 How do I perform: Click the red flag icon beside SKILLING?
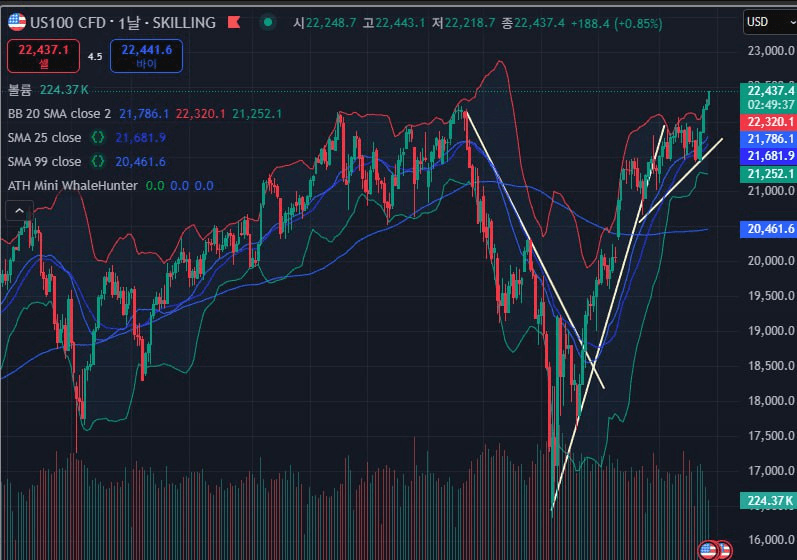[x=234, y=22]
